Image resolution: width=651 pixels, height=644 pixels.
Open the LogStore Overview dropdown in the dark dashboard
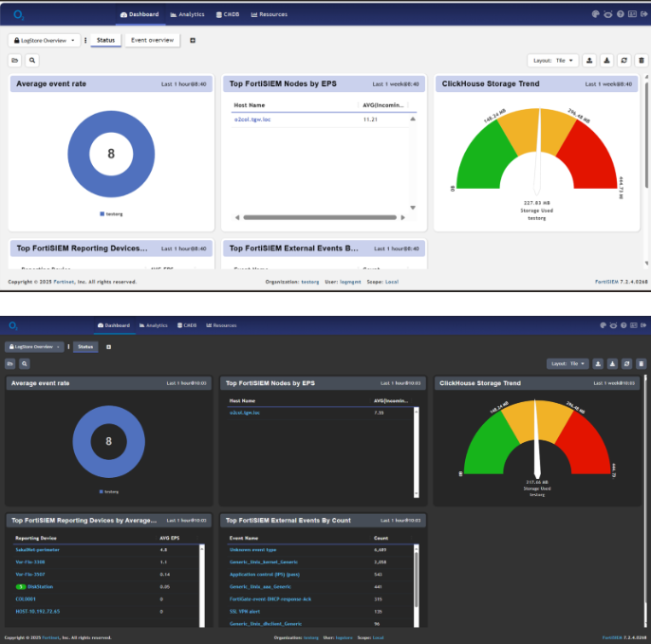pyautogui.click(x=34, y=347)
